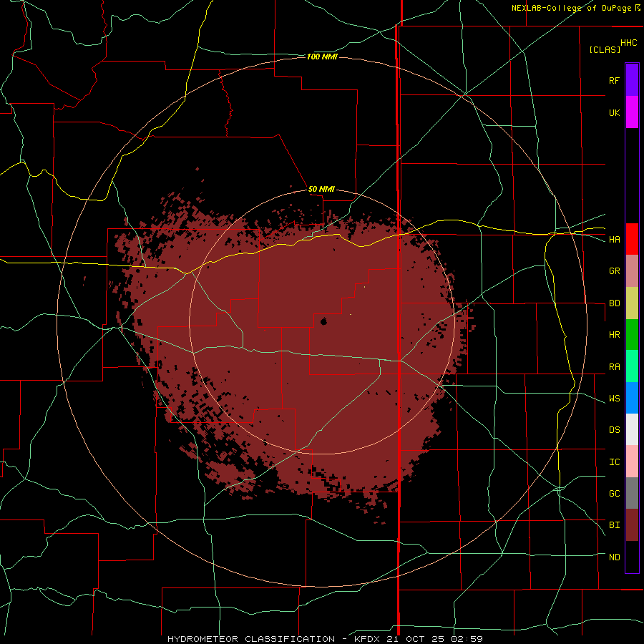Click the GR legend label
The width and height of the screenshot is (644, 644).
point(614,271)
